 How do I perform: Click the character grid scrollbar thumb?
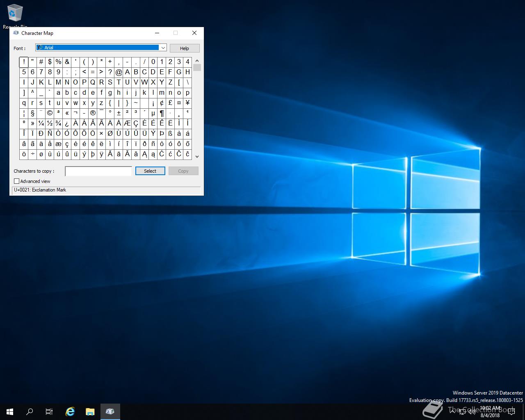pos(197,68)
